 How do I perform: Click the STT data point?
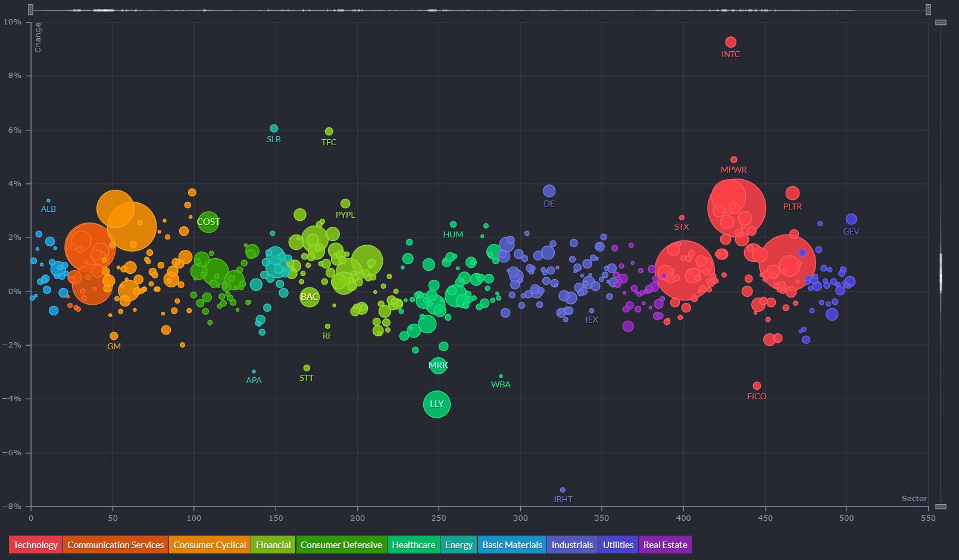pos(307,368)
